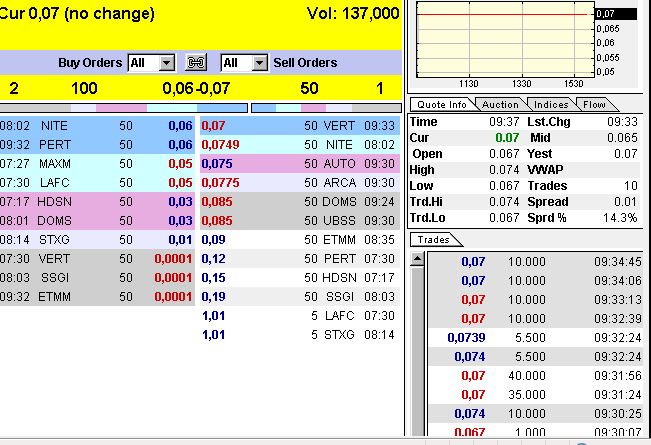The width and height of the screenshot is (651, 445).
Task: Click the Trades tab label
Action: click(x=434, y=240)
